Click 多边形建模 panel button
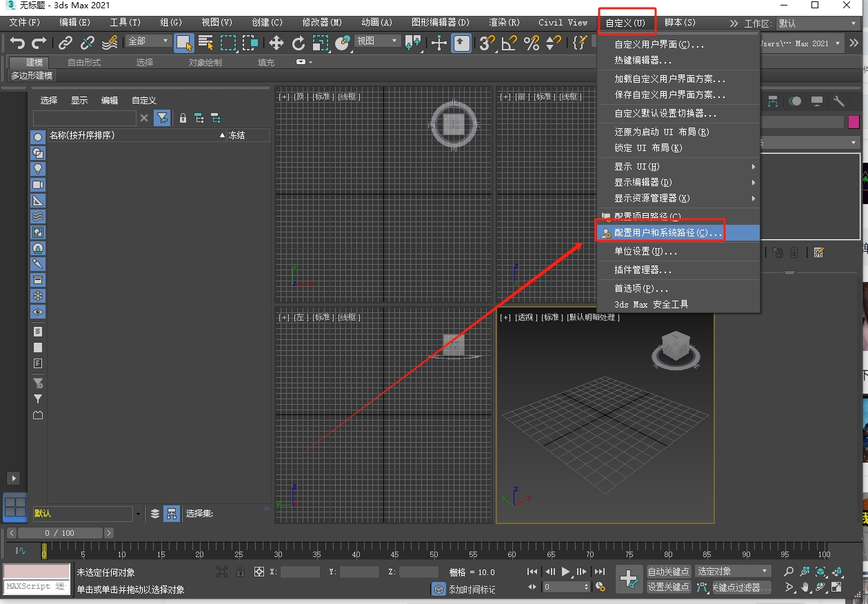 click(x=32, y=76)
